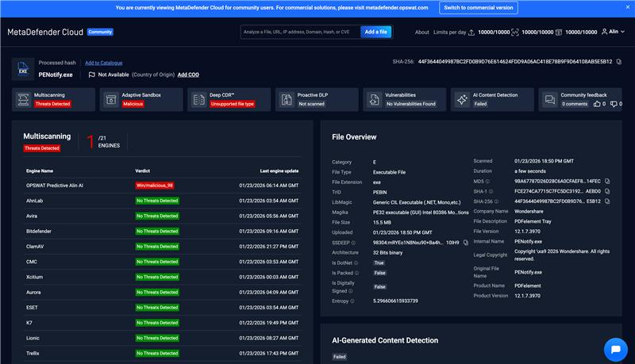Open the About menu item
635x364 pixels.
pyautogui.click(x=422, y=33)
